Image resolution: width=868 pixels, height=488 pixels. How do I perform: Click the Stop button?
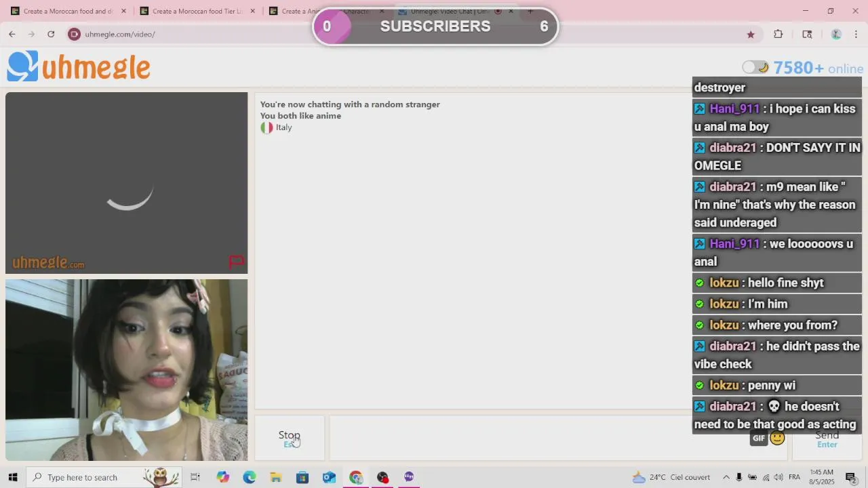(290, 439)
